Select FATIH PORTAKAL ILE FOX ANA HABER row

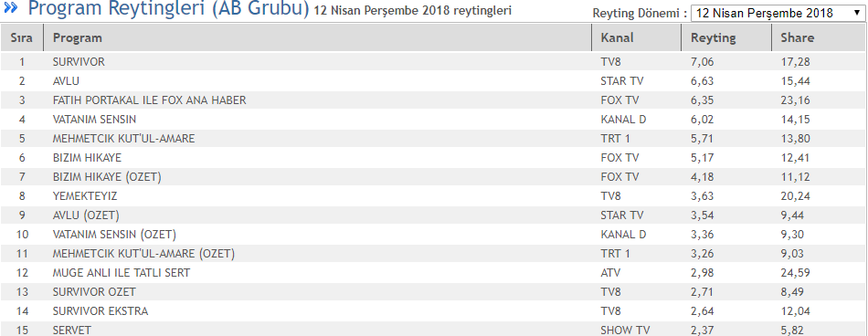pos(433,100)
